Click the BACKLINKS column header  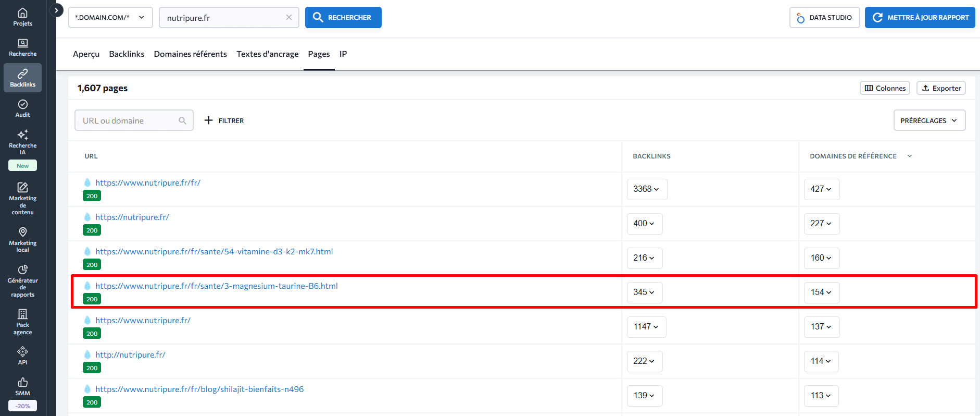[651, 156]
